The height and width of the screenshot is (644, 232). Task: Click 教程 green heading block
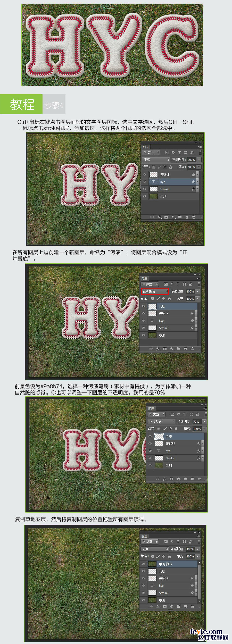pyautogui.click(x=21, y=104)
